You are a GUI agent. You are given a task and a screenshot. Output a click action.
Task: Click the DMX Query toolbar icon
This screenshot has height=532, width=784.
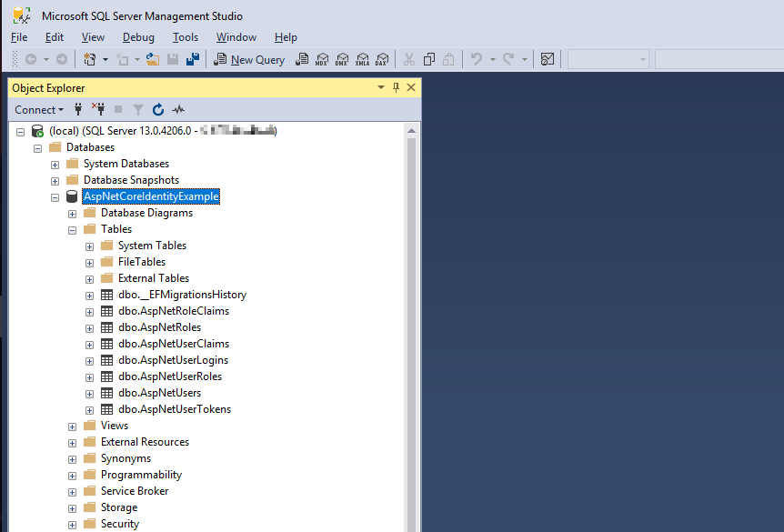coord(342,59)
